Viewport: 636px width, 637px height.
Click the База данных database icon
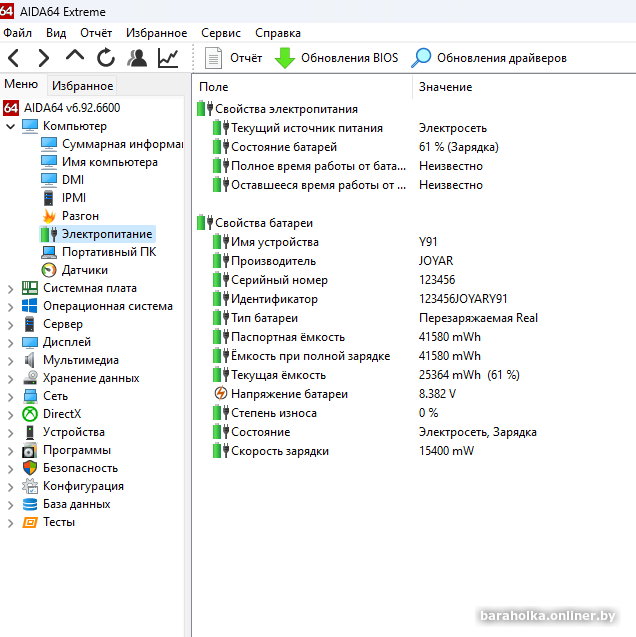pos(30,504)
